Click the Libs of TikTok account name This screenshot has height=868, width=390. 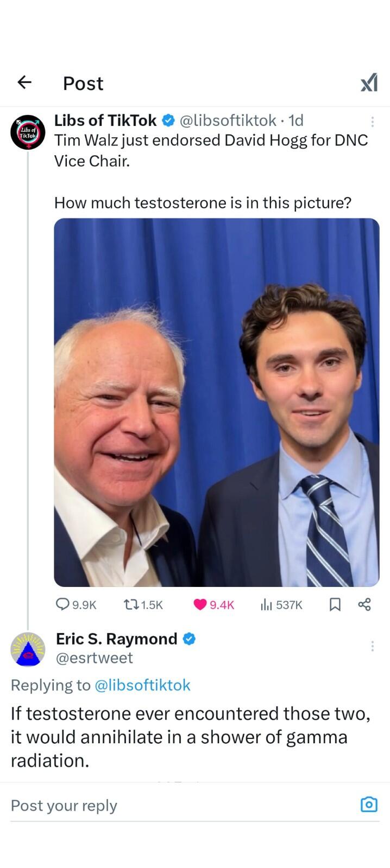point(105,120)
